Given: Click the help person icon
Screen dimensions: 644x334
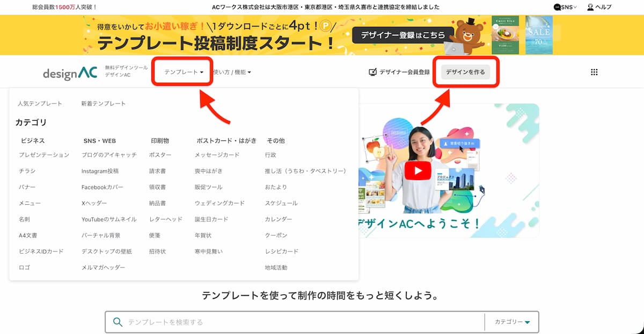Looking at the screenshot, I should coord(590,8).
